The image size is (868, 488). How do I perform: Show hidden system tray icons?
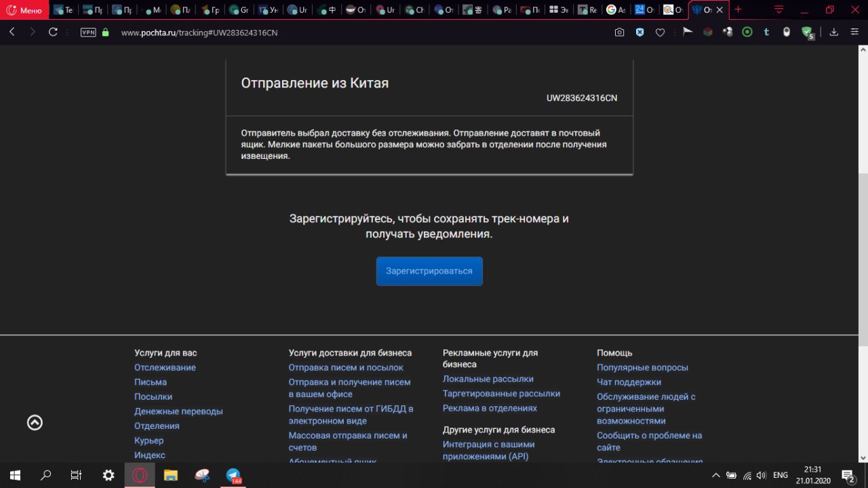[x=716, y=475]
